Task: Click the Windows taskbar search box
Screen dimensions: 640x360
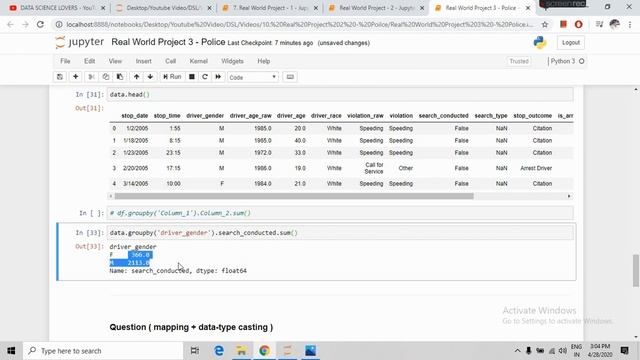Action: [x=103, y=351]
